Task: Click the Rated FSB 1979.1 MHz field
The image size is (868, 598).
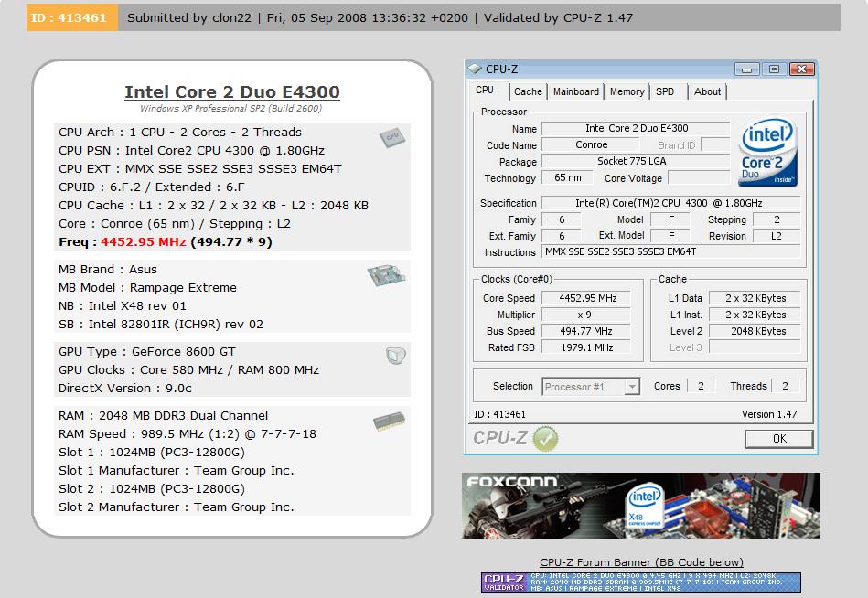Action: [x=587, y=347]
